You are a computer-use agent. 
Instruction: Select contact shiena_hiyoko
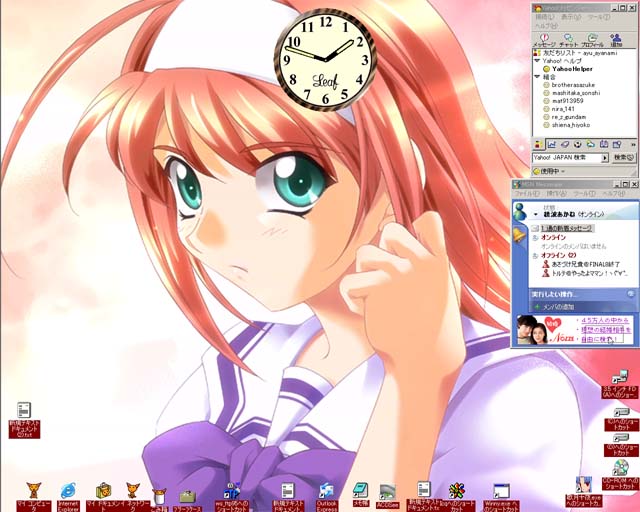[567, 125]
